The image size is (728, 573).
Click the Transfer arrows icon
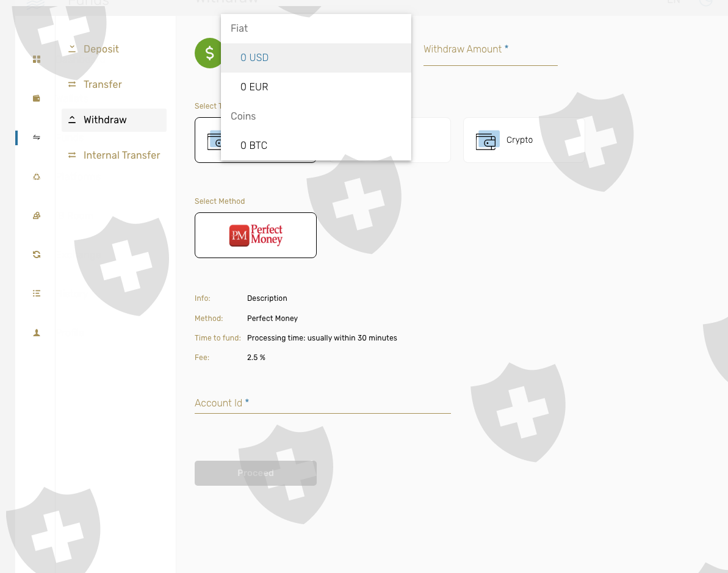(x=72, y=84)
